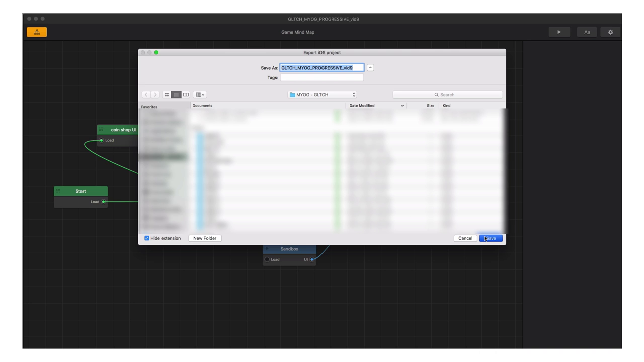
Task: Toggle the Hide extension checkbox
Action: (x=147, y=238)
